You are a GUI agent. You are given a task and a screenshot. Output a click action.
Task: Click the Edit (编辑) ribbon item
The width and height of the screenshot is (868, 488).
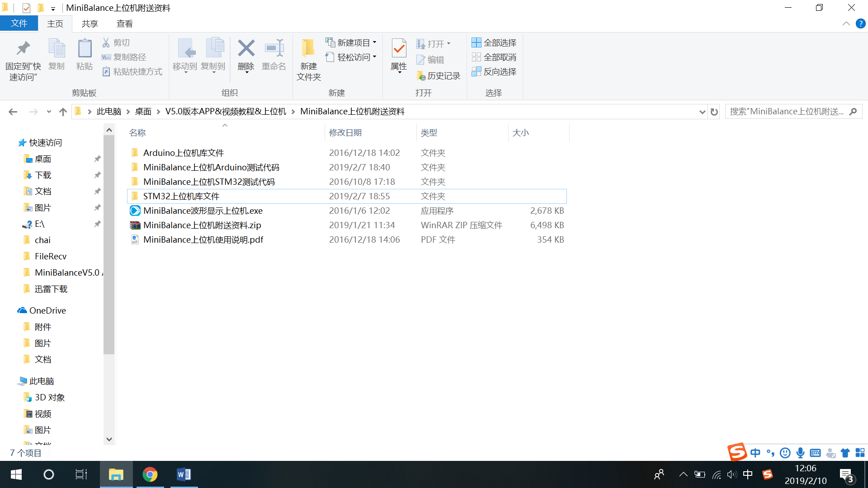[x=430, y=60]
